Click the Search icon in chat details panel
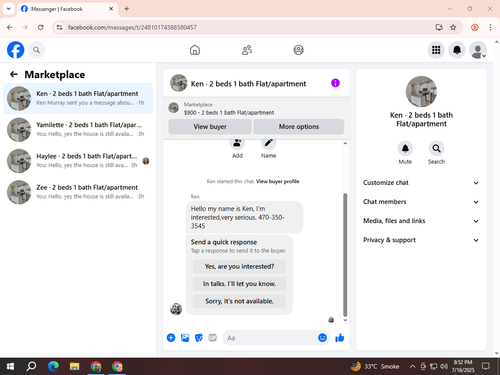This screenshot has height=375, width=500. tap(436, 148)
